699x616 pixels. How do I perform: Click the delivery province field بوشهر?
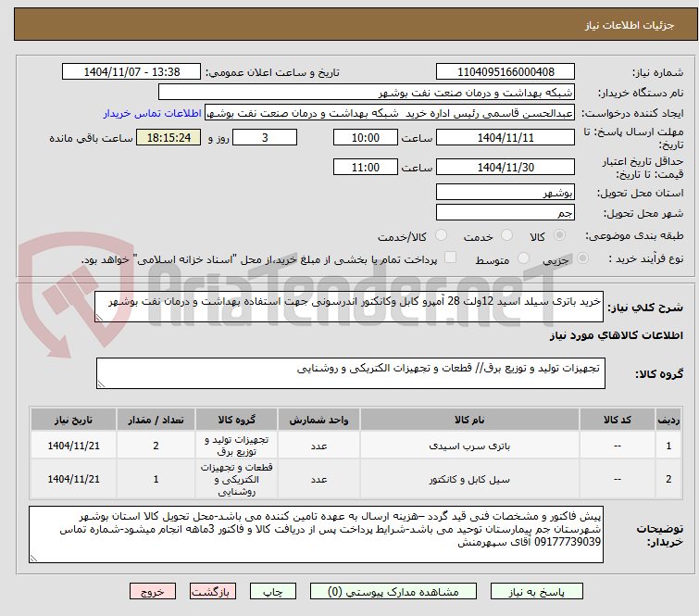click(x=506, y=193)
